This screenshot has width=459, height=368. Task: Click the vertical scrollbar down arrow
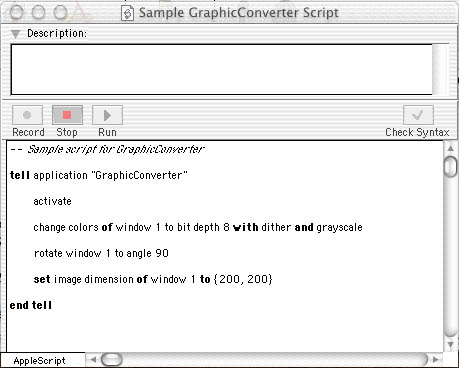tap(451, 345)
